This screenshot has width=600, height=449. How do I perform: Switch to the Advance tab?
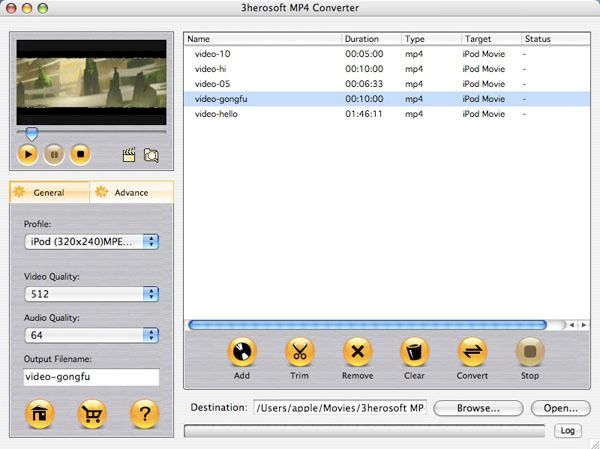click(x=131, y=192)
